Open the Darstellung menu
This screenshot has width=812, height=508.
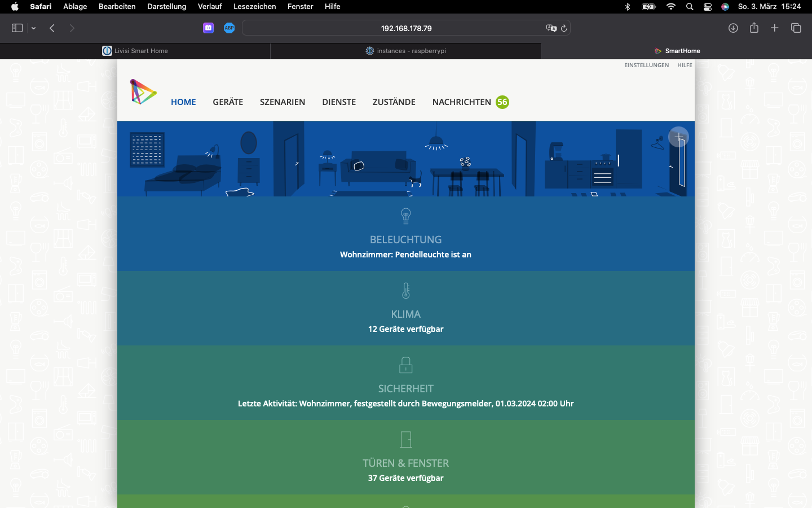pos(166,6)
